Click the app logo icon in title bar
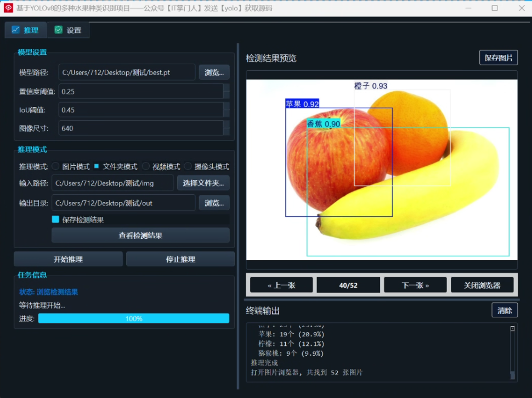Screen dimensions: 532x398 [8, 8]
